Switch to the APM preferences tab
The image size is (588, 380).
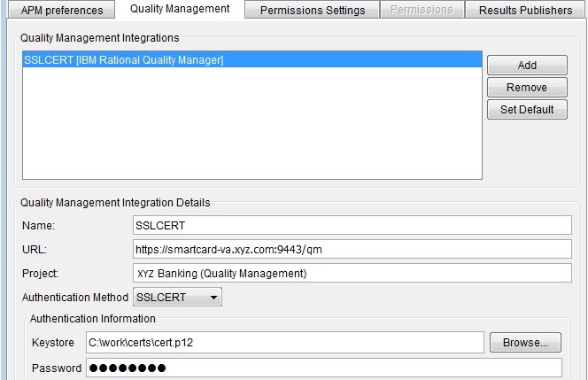click(x=56, y=11)
